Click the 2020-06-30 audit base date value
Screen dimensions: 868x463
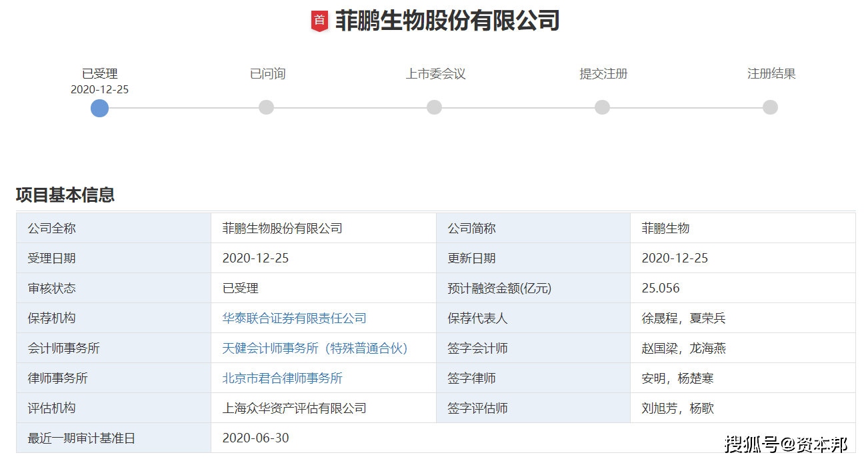point(255,438)
